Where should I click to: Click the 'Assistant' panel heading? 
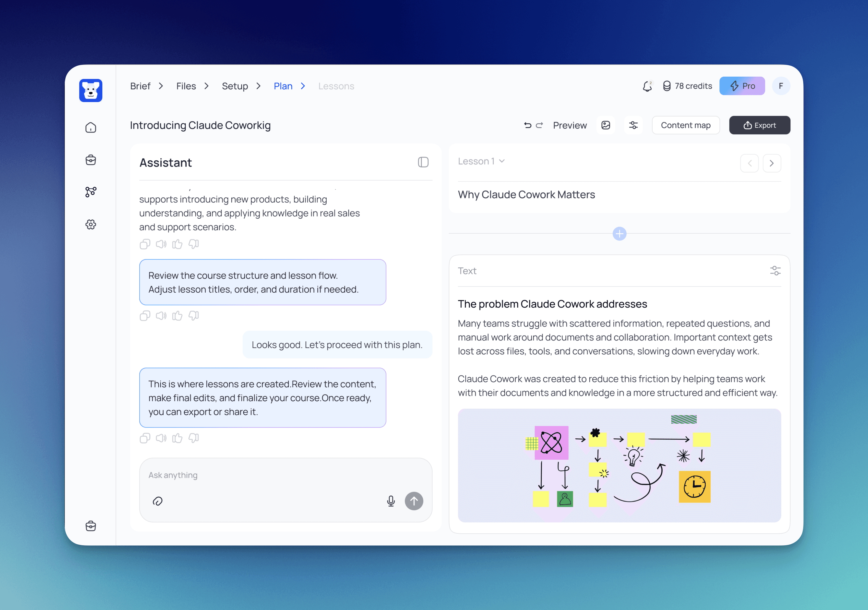click(166, 162)
